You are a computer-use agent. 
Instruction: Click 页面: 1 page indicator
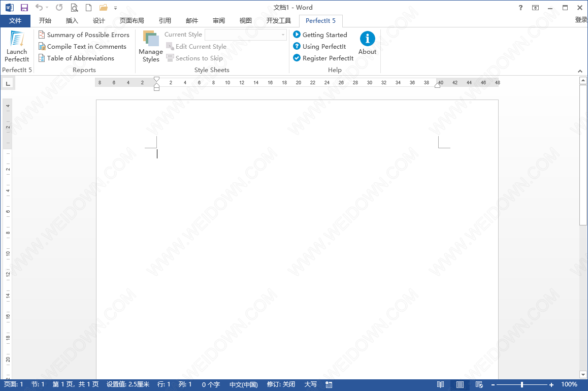coord(14,384)
